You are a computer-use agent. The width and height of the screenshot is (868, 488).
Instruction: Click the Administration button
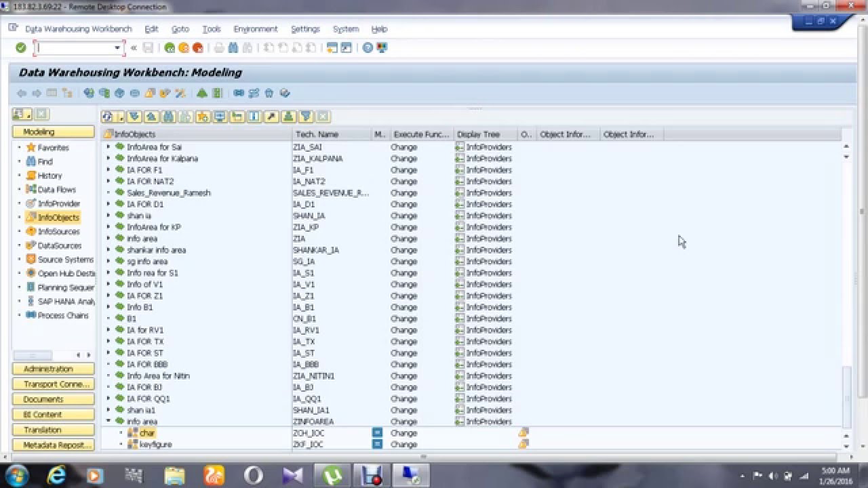53,369
